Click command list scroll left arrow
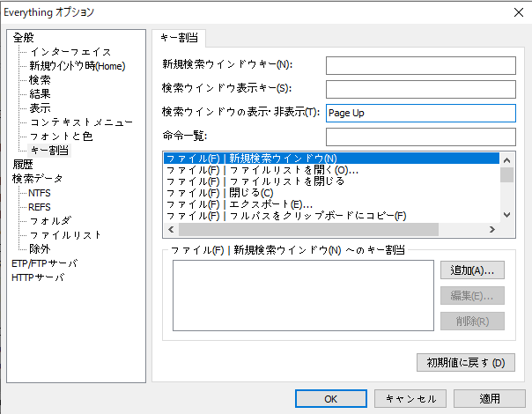Image resolution: width=532 pixels, height=414 pixels. (171, 230)
